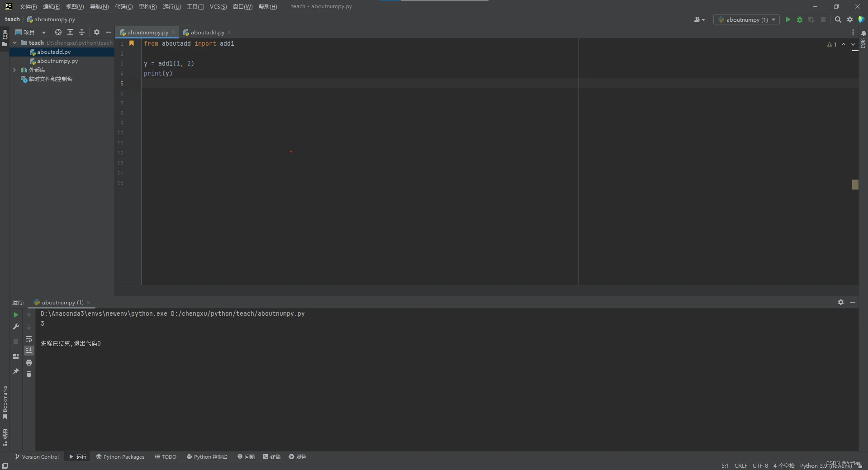
Task: Click print icon in run console
Action: [29, 362]
